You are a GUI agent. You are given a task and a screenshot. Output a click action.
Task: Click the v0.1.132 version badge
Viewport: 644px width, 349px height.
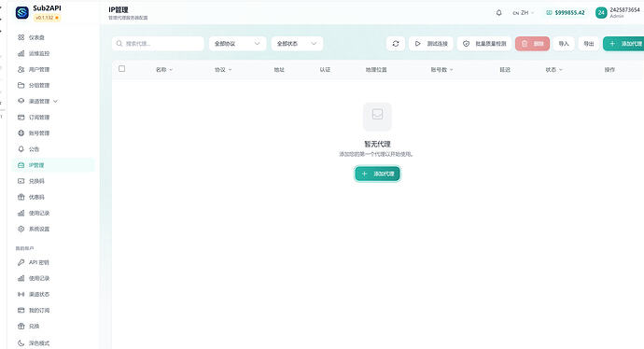point(47,18)
